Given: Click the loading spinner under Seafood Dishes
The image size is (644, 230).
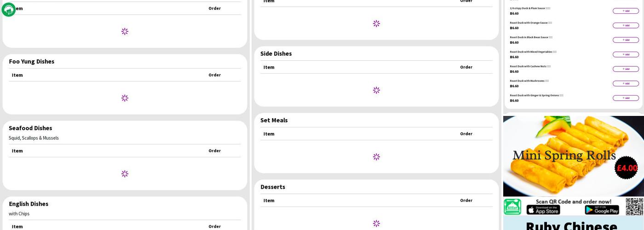Looking at the screenshot, I should pyautogui.click(x=125, y=174).
